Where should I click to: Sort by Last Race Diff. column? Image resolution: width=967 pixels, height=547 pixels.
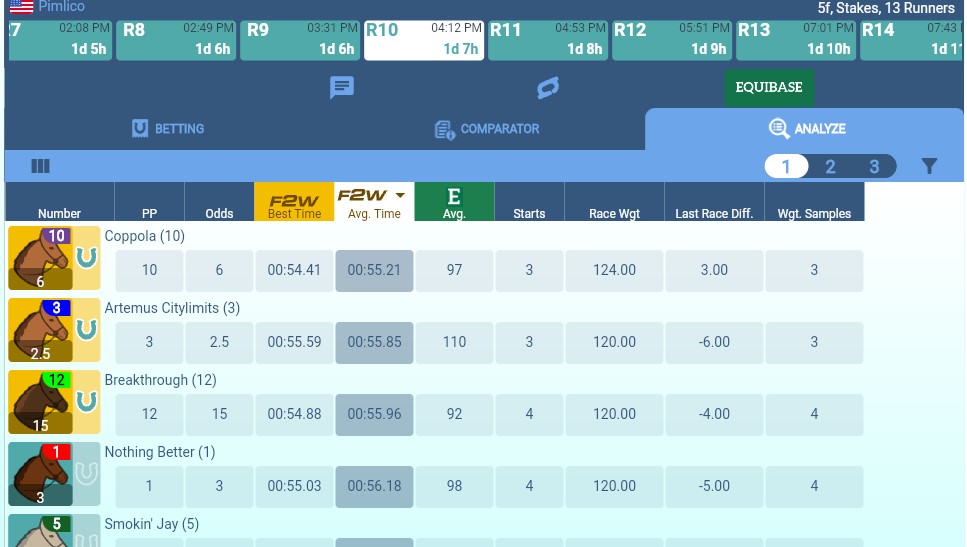pos(714,202)
